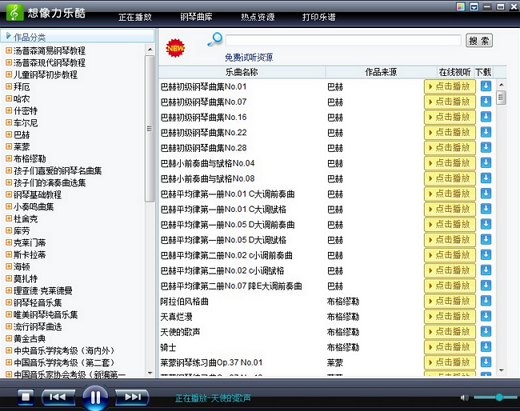Adjust the volume slider handle

click(x=499, y=397)
